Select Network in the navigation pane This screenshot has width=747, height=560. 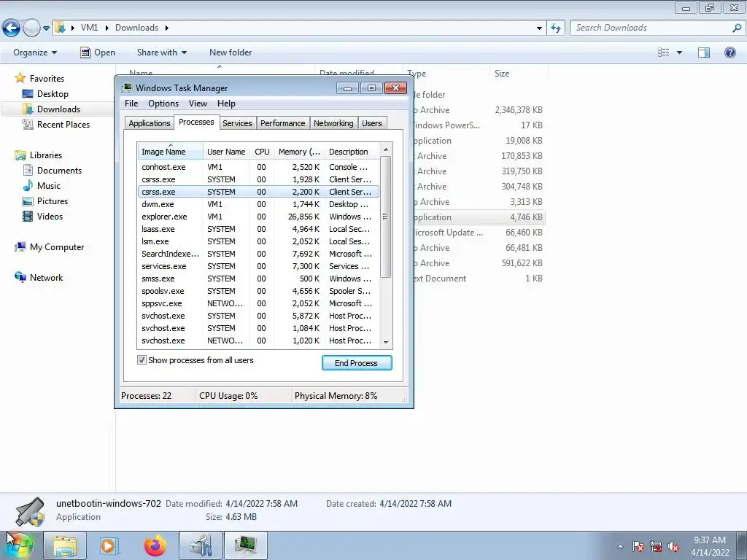click(x=39, y=277)
